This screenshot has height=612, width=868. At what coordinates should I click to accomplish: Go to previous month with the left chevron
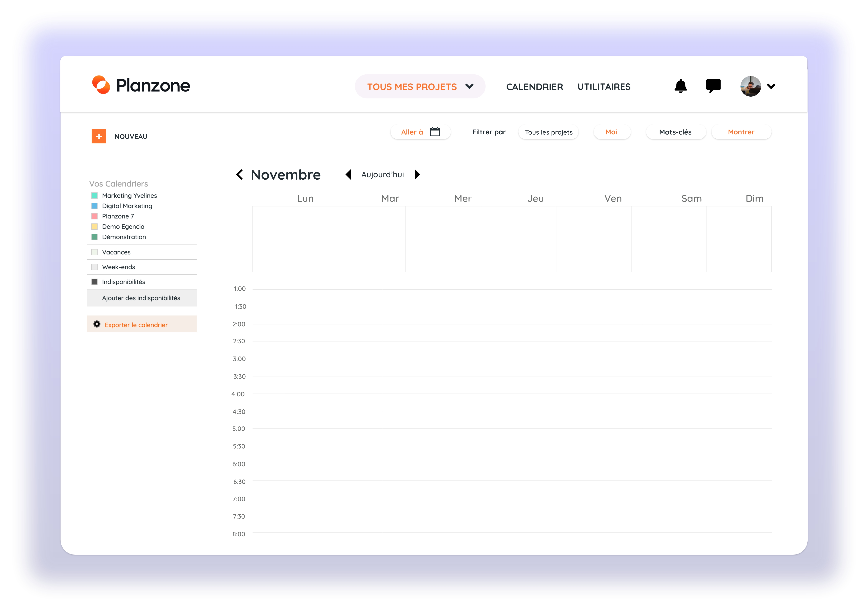(239, 174)
